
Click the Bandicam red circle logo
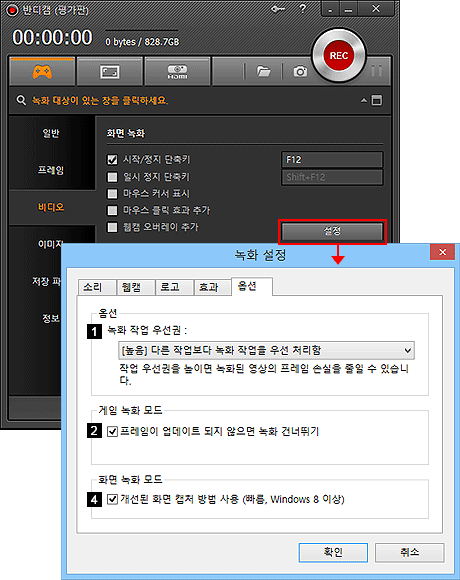[12, 10]
